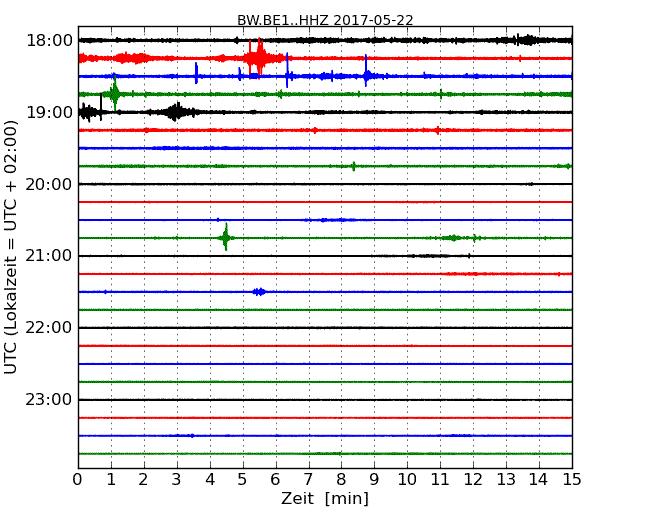Select the "23:00" time tick label
Viewport: 650px width, 520px height.
coord(49,399)
